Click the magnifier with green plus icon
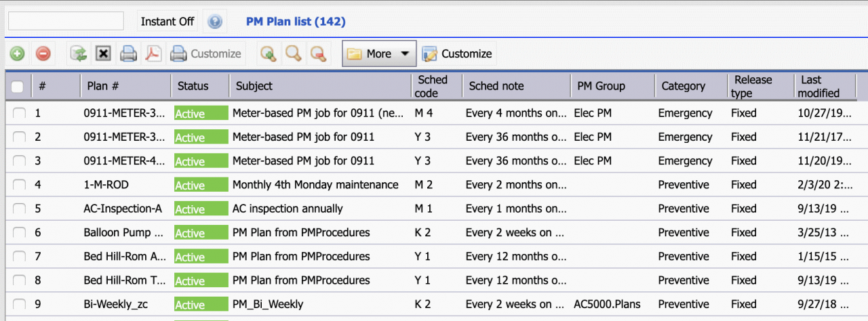Image resolution: width=868 pixels, height=321 pixels. click(x=269, y=53)
